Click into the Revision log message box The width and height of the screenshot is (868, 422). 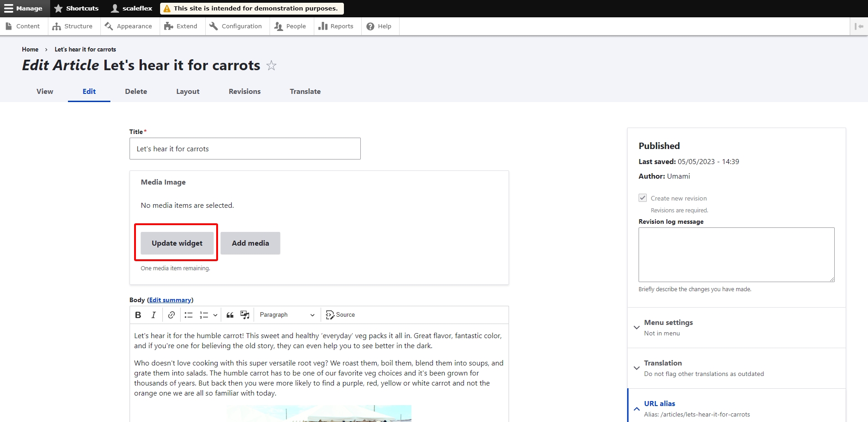(x=736, y=254)
